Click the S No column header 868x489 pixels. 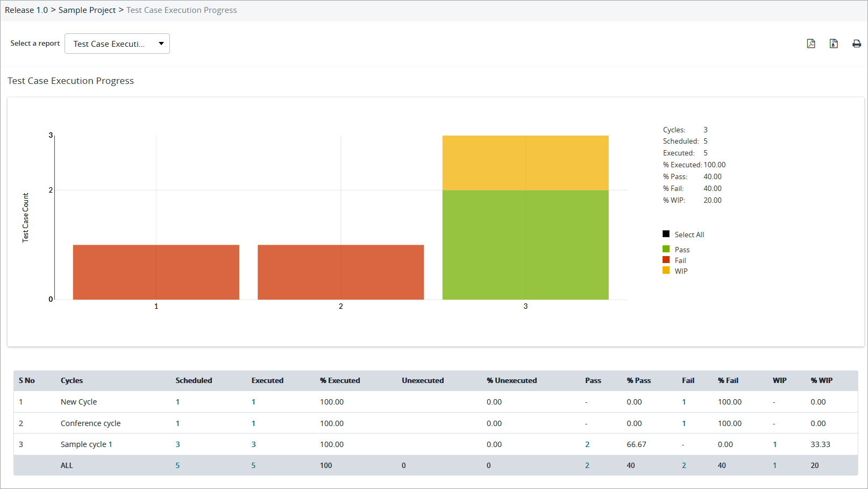tap(27, 380)
